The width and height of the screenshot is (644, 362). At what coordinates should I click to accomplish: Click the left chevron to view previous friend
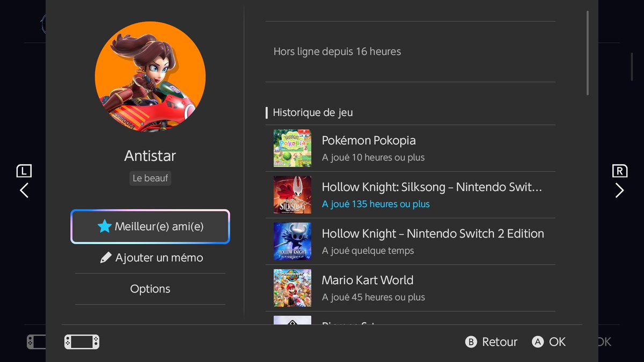click(24, 190)
